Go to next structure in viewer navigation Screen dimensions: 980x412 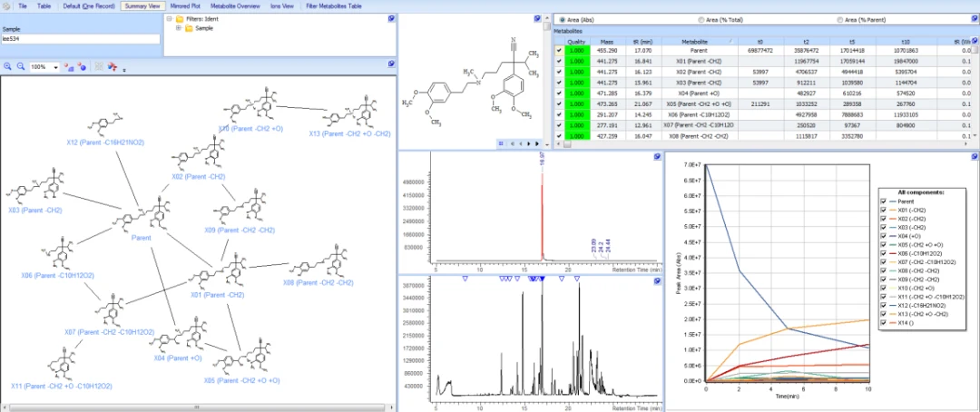[529, 143]
